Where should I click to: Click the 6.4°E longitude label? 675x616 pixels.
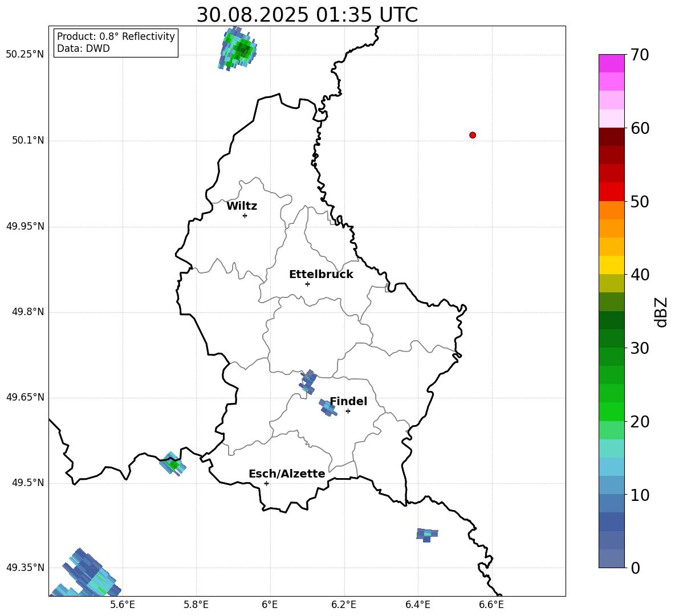pyautogui.click(x=417, y=605)
